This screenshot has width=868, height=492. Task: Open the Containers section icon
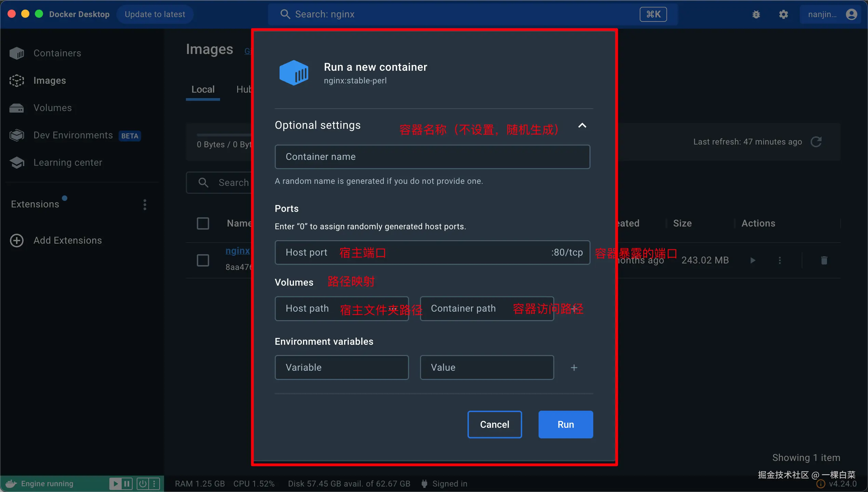(x=16, y=53)
